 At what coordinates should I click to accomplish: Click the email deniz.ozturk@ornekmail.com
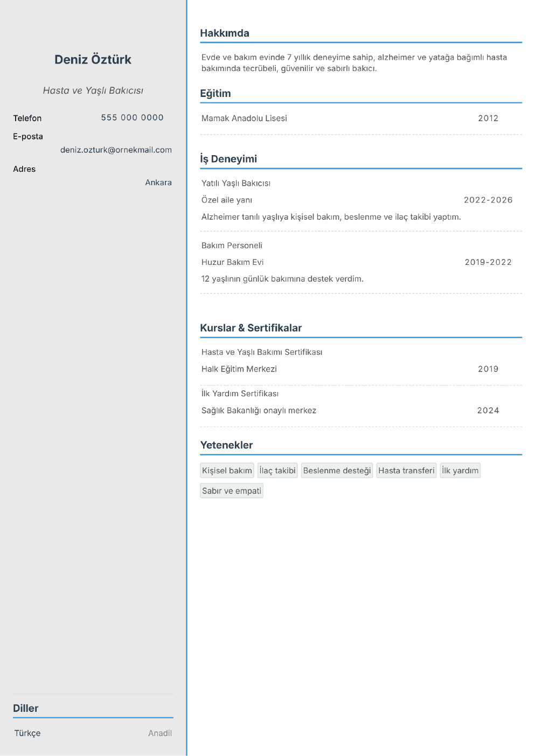tap(116, 150)
